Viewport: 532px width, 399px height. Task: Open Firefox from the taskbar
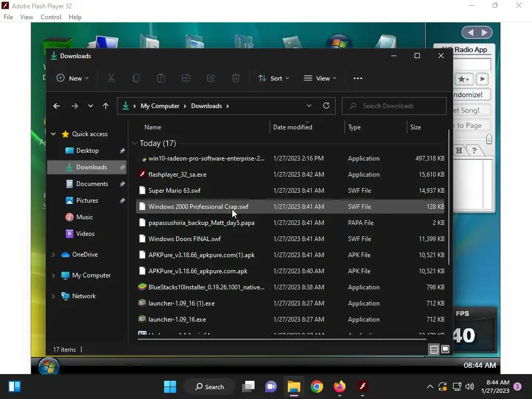[340, 387]
